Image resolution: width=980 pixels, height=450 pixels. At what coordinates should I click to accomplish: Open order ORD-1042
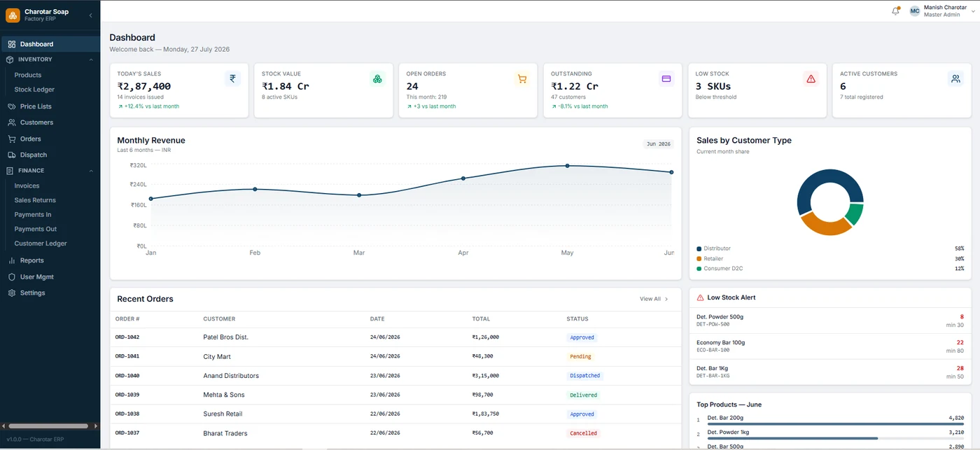(x=127, y=337)
